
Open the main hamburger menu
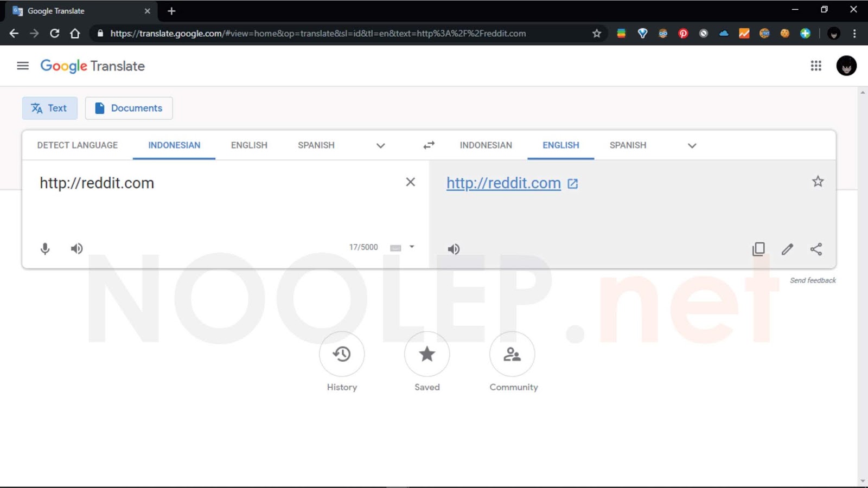pyautogui.click(x=23, y=66)
